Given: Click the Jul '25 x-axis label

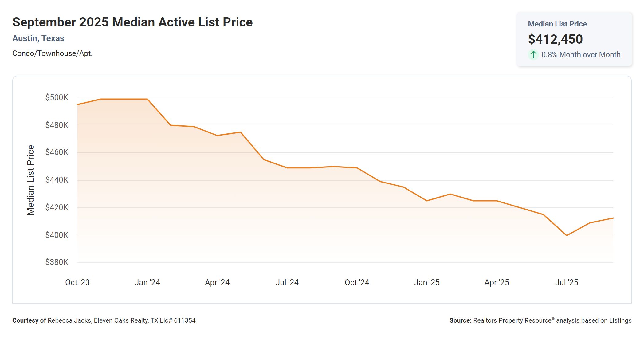Looking at the screenshot, I should pos(567,282).
